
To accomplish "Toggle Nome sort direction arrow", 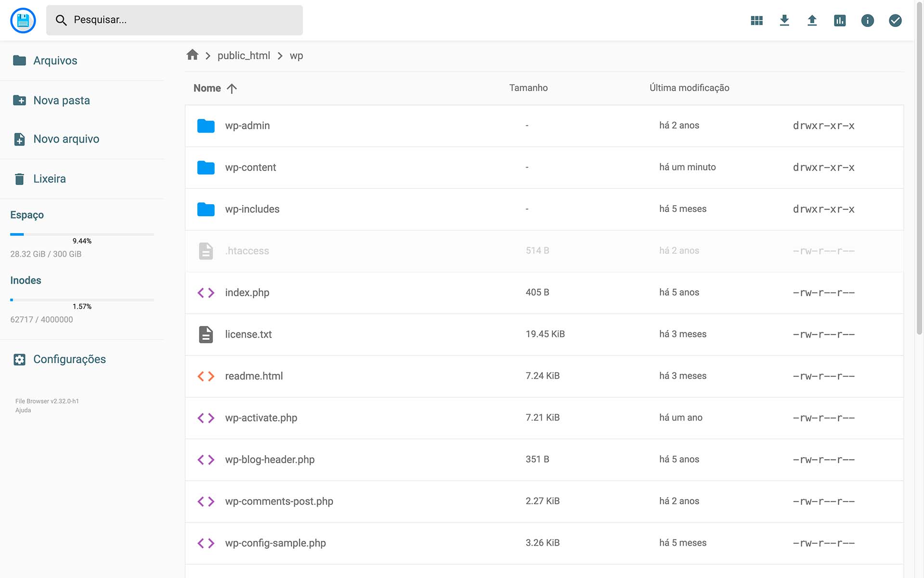I will point(231,88).
